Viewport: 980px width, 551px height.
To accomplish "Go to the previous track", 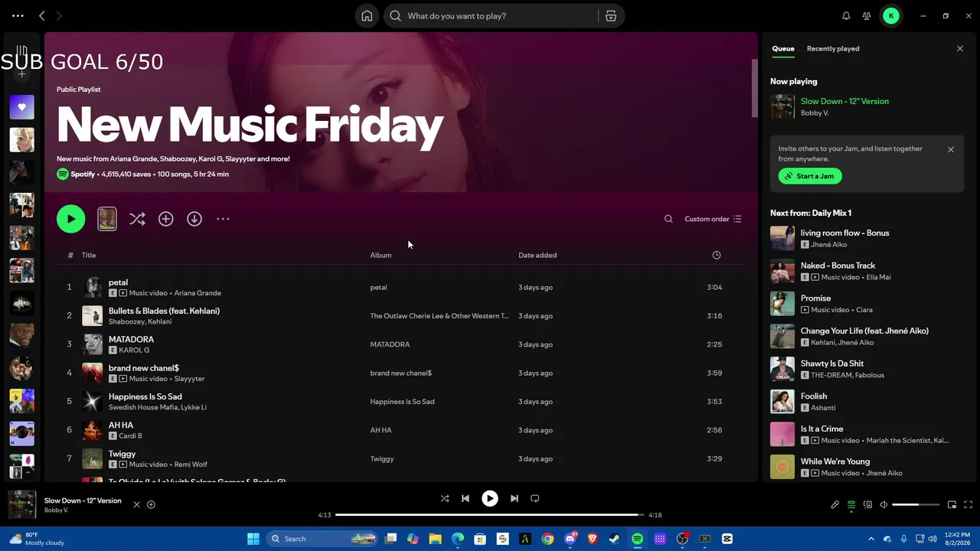I will click(465, 498).
